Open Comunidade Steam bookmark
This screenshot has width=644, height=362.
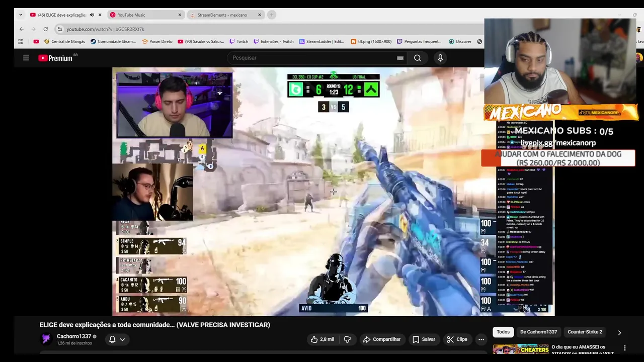tap(113, 42)
